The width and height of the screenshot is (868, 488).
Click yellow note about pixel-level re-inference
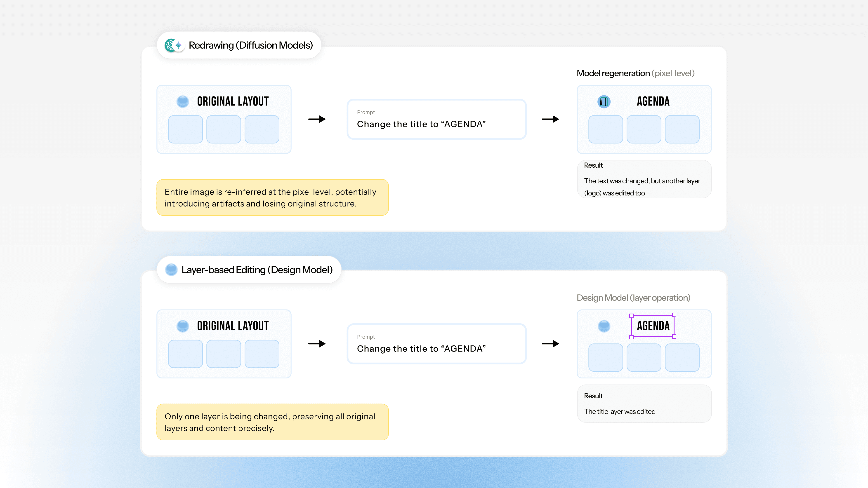point(272,198)
